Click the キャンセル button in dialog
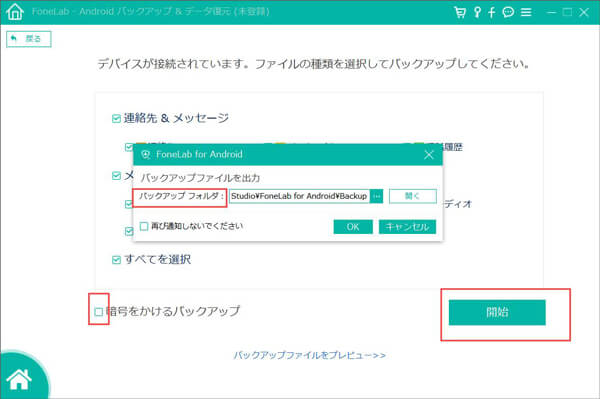 point(408,227)
